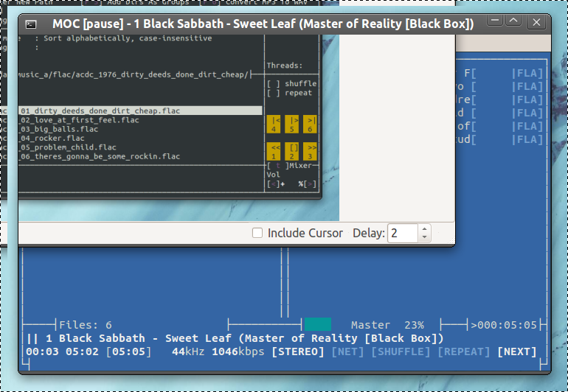Increase the Delay value with up arrow
The height and width of the screenshot is (392, 568).
[425, 228]
